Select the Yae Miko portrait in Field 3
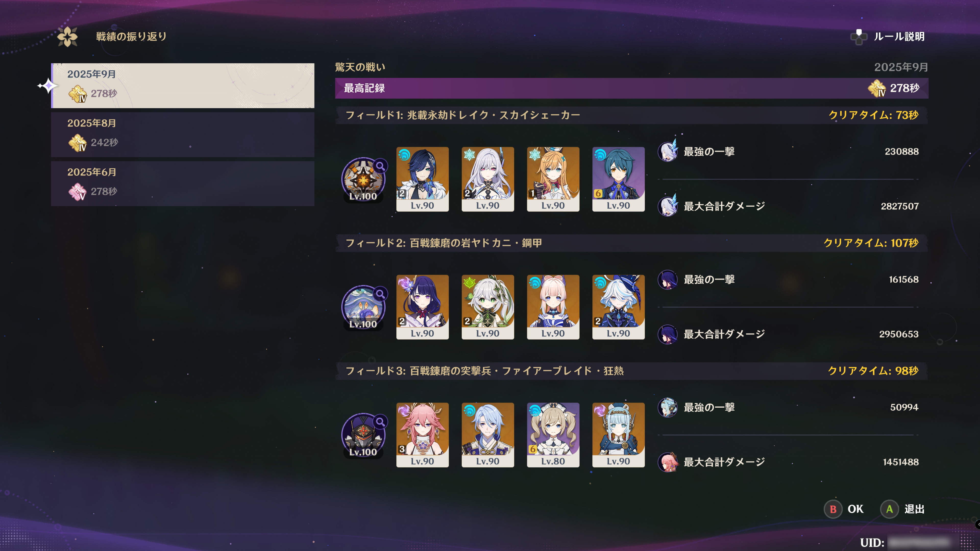This screenshot has width=980, height=551. [422, 435]
